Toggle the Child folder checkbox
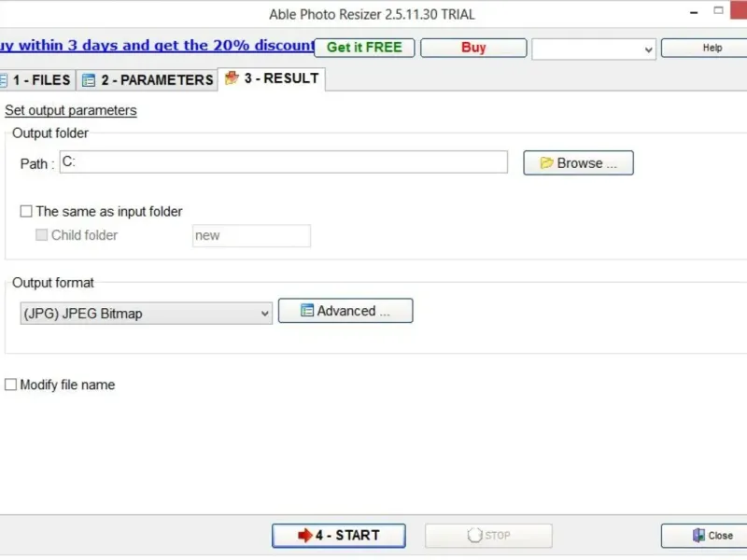The image size is (747, 560). pos(42,235)
